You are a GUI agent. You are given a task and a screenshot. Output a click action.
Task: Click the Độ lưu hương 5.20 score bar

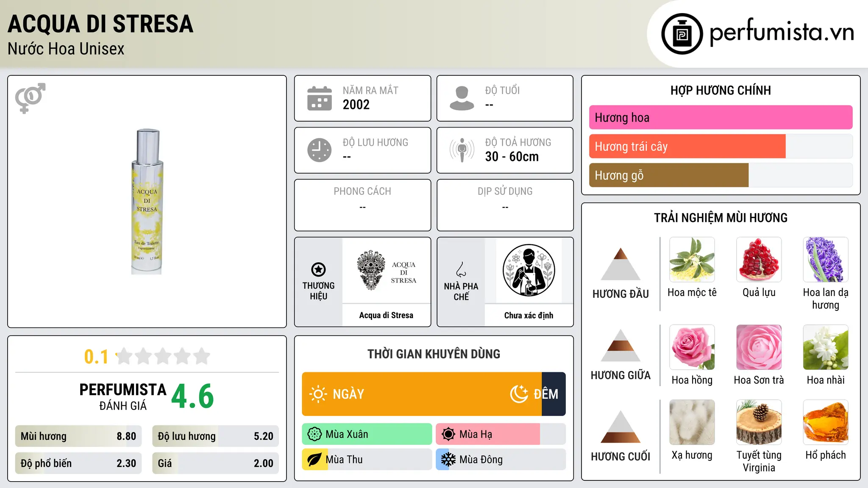click(x=215, y=436)
